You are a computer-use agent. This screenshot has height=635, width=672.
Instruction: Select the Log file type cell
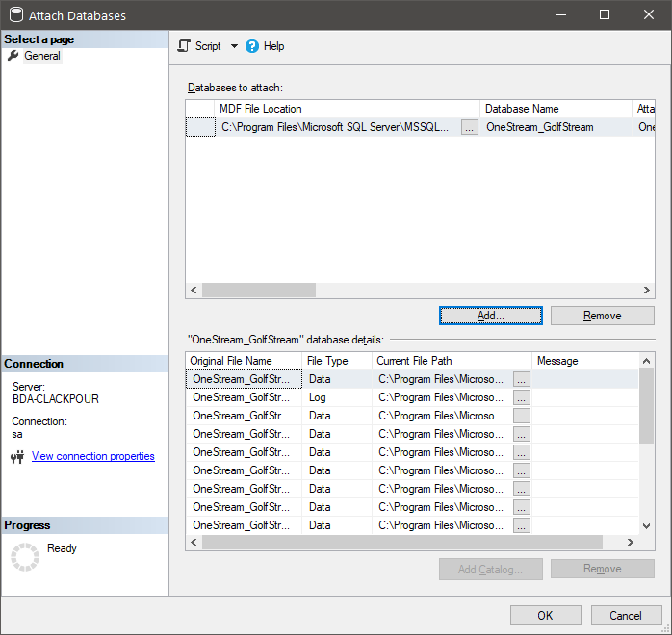(x=337, y=397)
